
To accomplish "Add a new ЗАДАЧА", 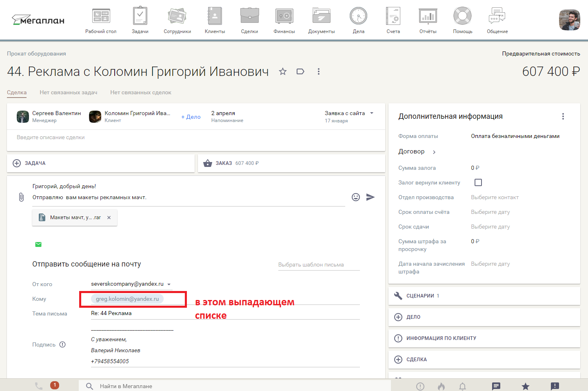I will 101,163.
